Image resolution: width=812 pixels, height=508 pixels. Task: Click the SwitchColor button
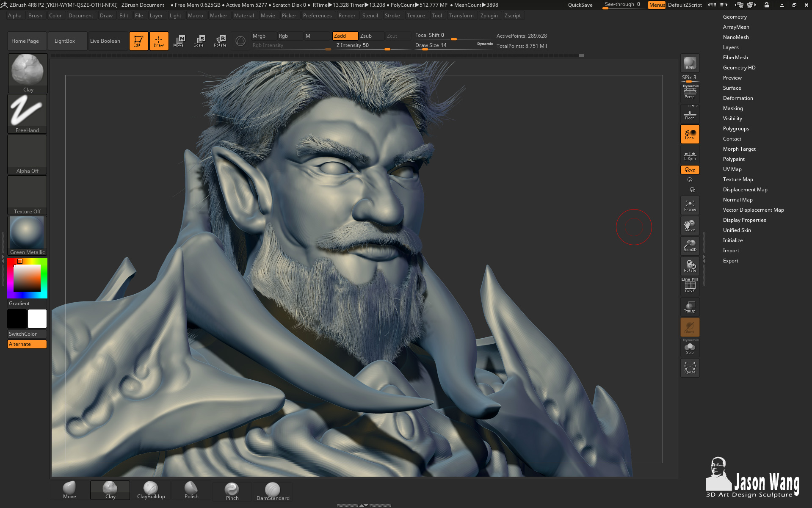point(27,334)
